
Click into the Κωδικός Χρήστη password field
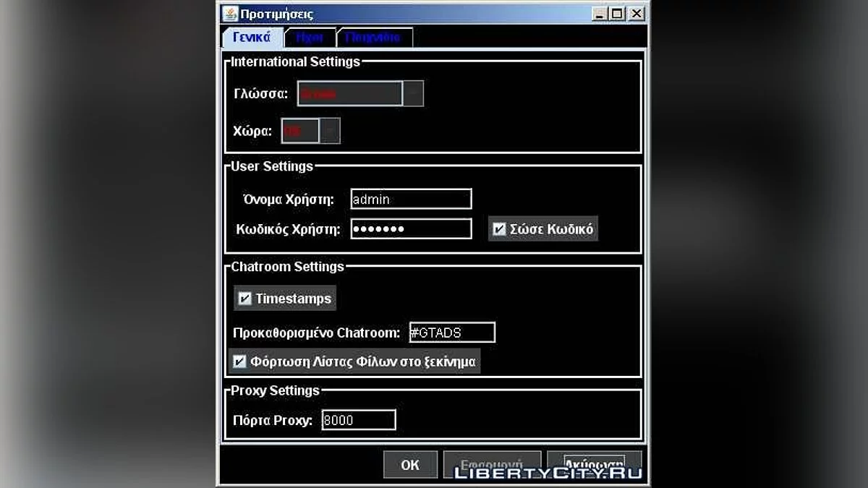point(411,229)
